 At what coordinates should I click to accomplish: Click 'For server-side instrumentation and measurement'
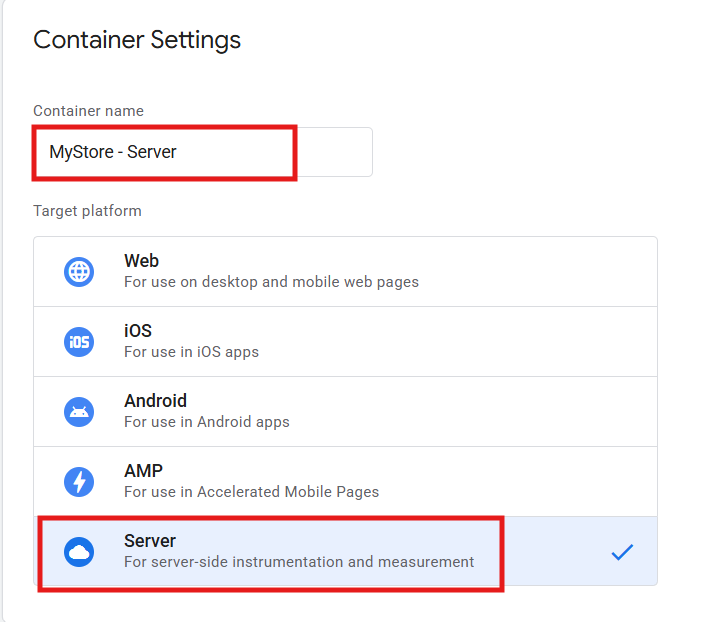point(299,562)
